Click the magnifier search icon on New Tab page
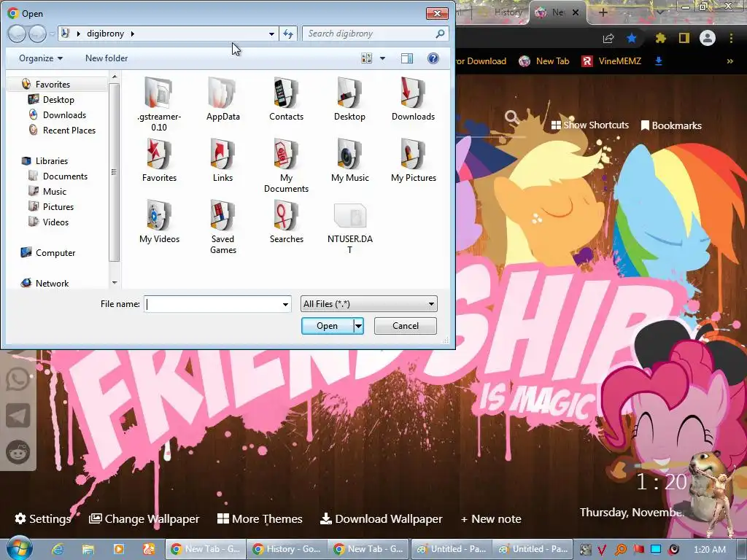Image resolution: width=747 pixels, height=560 pixels. (x=512, y=117)
